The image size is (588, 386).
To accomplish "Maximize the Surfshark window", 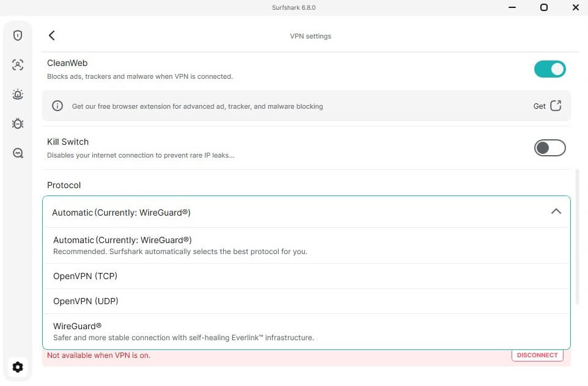I will [x=544, y=7].
